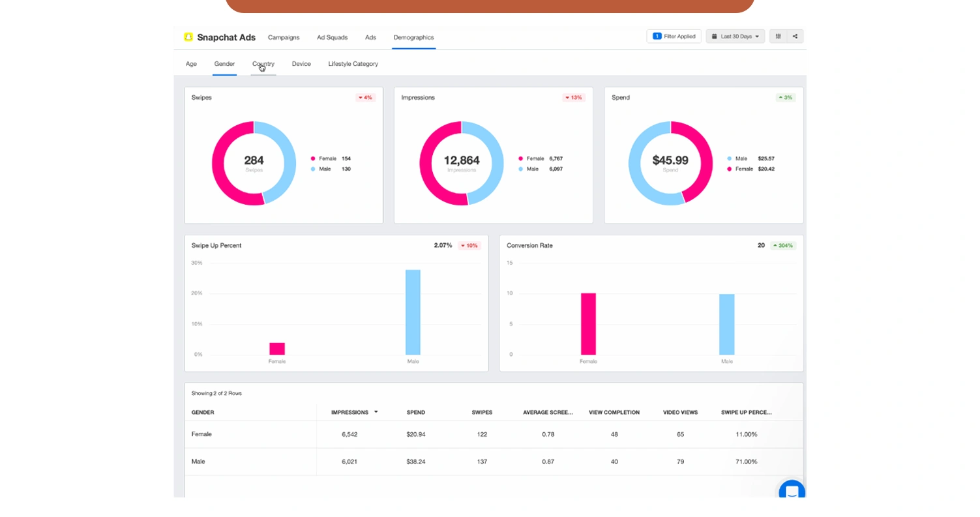The height and width of the screenshot is (517, 980).
Task: Switch to the Country tab
Action: 263,64
